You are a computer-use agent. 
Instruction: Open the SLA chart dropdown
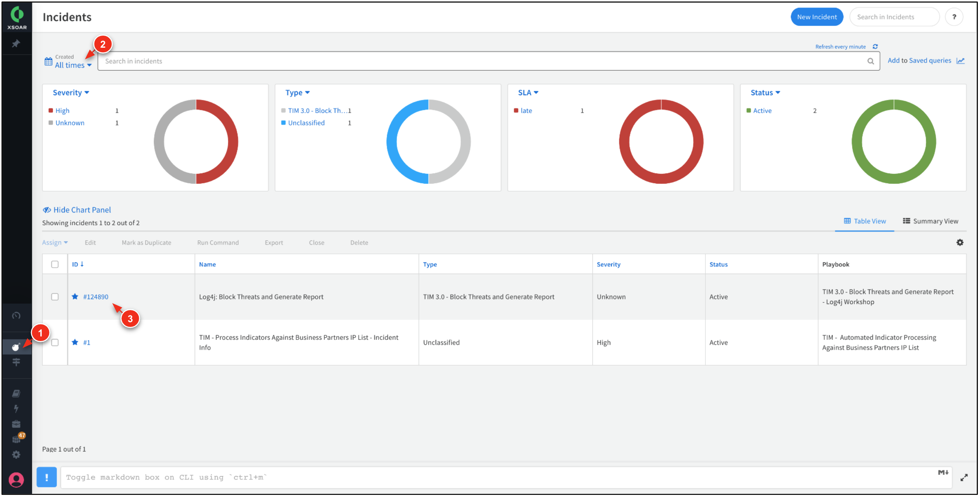(x=528, y=93)
